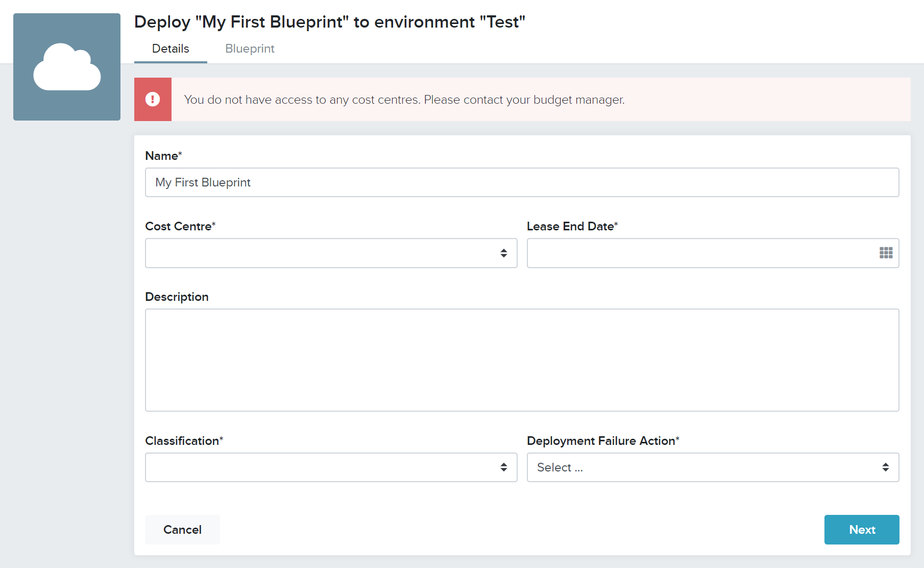
Task: Click the Classification label
Action: [x=184, y=441]
